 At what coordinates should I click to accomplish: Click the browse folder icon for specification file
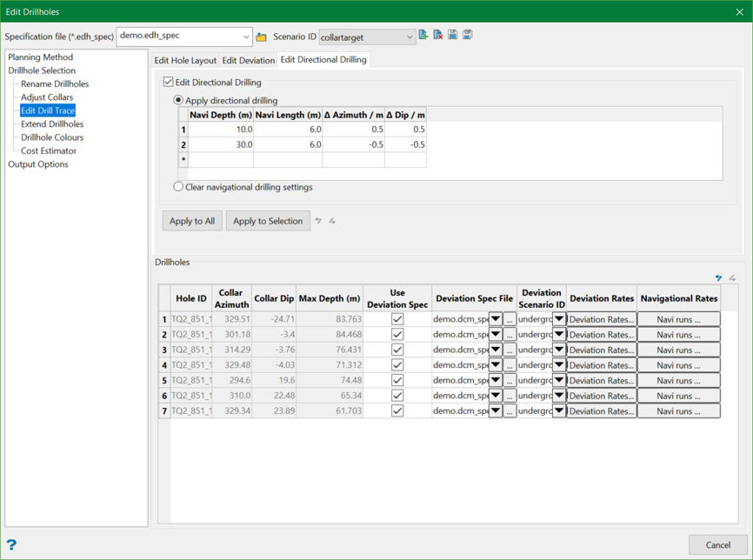click(x=261, y=37)
